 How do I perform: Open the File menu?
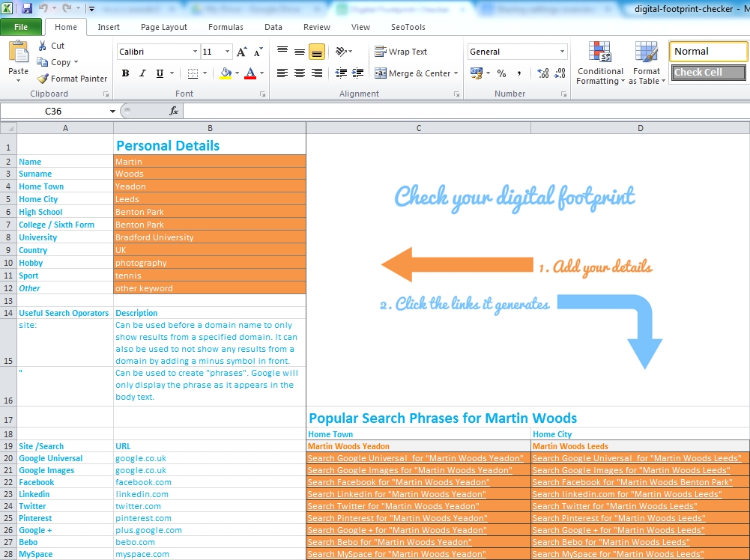click(21, 26)
